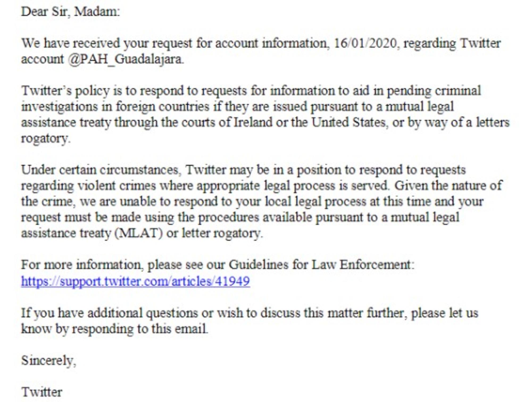Click the phrase "Guidelines for Law Enforcement:"

coord(321,265)
